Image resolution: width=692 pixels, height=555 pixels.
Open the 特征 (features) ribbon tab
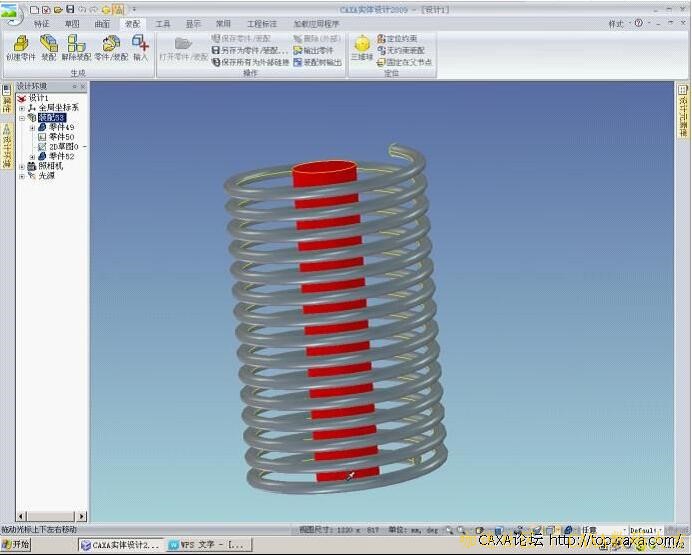pyautogui.click(x=41, y=22)
